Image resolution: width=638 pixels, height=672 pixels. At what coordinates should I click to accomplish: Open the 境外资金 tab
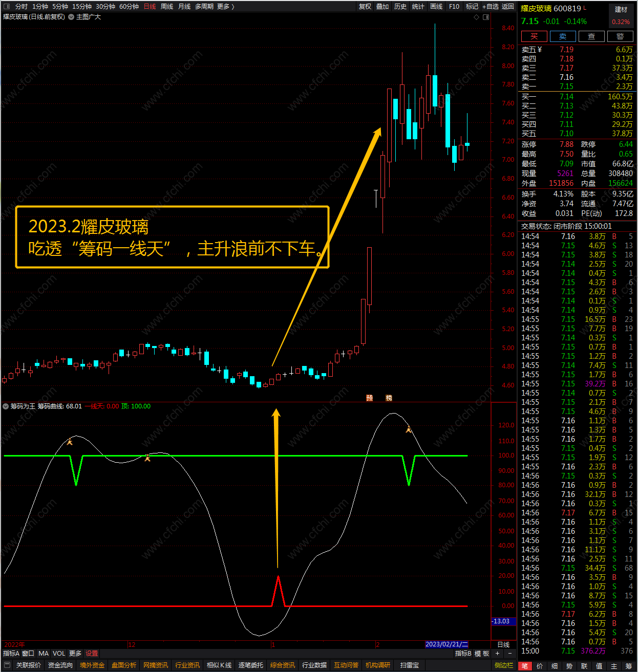pos(92,665)
